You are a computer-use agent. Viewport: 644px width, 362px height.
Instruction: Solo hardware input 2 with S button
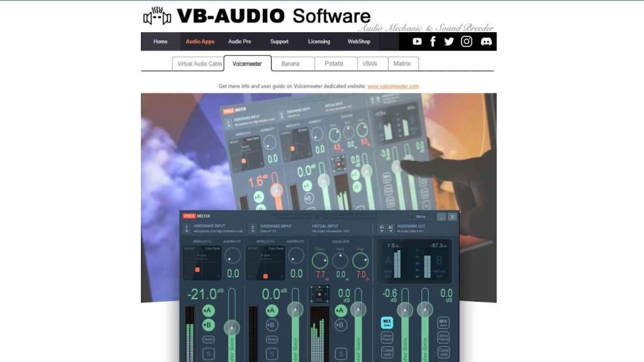click(x=272, y=354)
